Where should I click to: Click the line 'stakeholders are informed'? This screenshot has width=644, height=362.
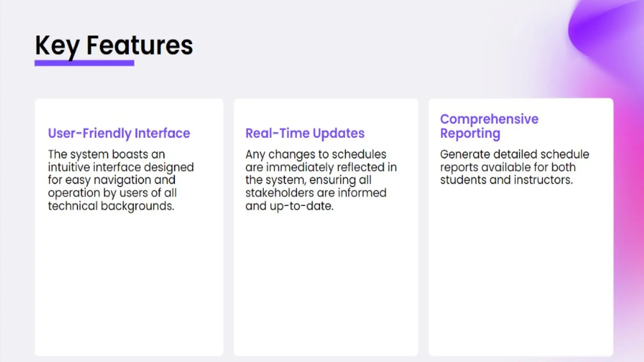(316, 193)
